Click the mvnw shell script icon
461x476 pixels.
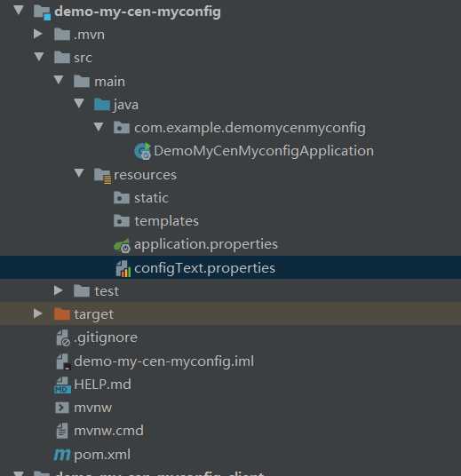(62, 408)
